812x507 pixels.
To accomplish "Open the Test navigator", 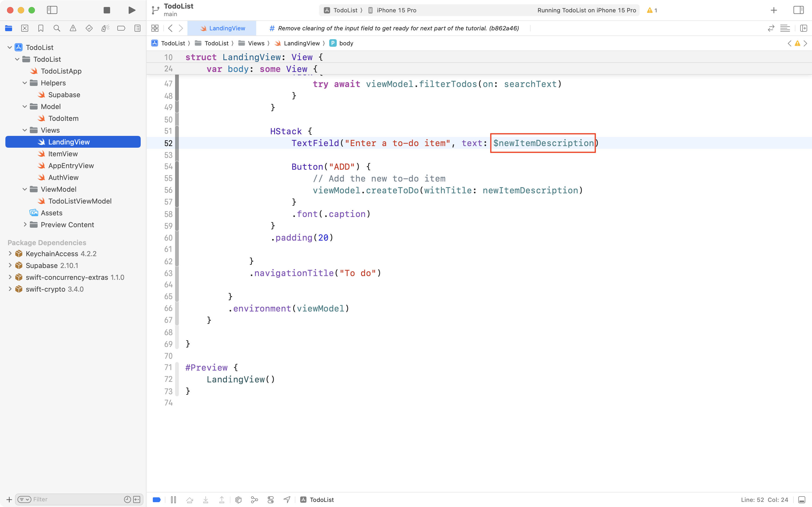I will pyautogui.click(x=89, y=28).
